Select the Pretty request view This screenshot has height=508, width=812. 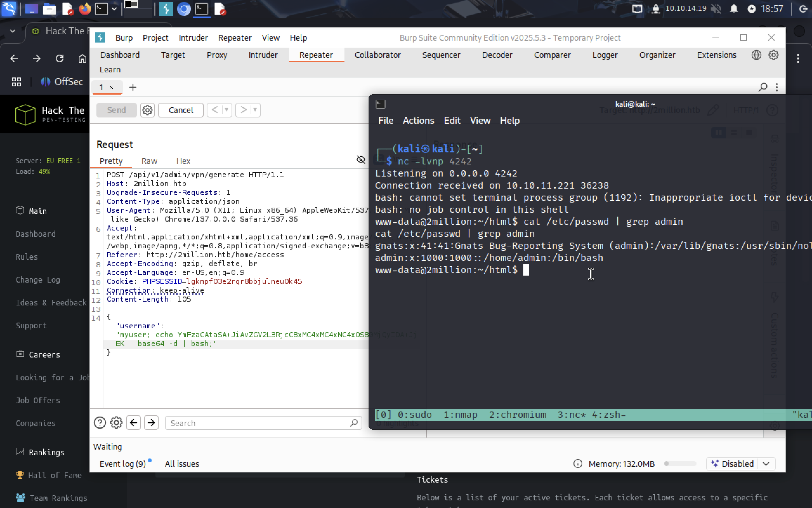[111, 161]
